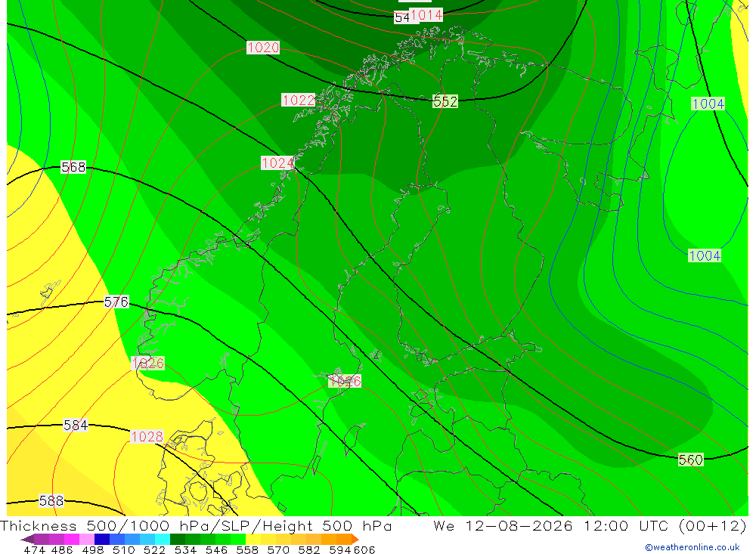756x554 pixels.
Task: Click the bright yellow legend swatch
Action: coord(253,539)
